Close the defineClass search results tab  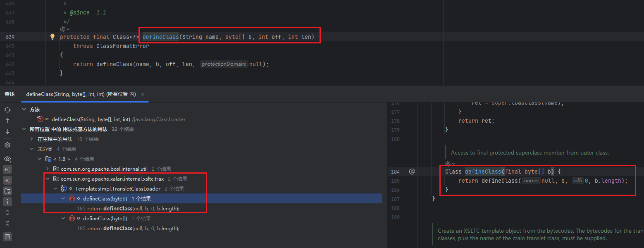pos(143,94)
